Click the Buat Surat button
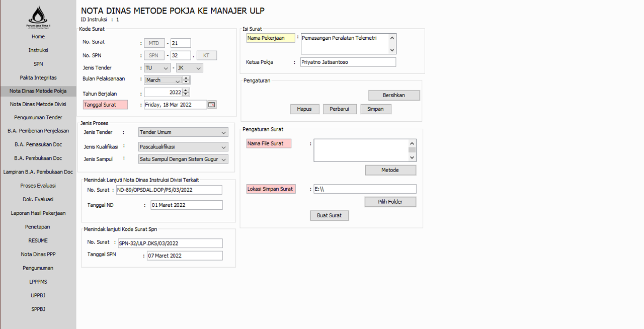Viewport: 644px width, 329px height. click(329, 215)
